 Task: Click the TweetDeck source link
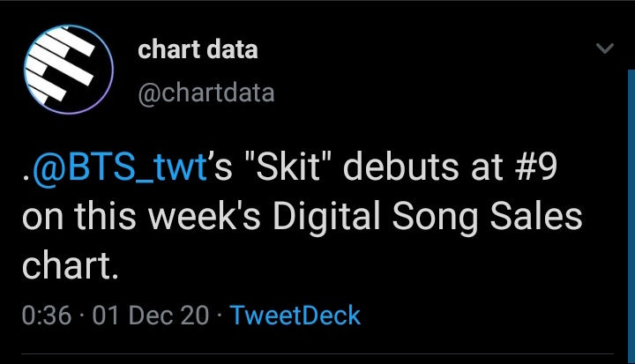(x=295, y=316)
